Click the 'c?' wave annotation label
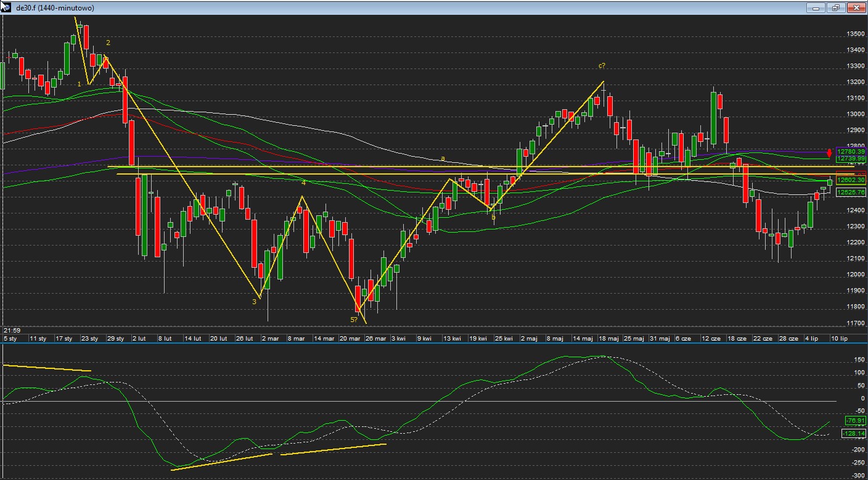 pyautogui.click(x=602, y=66)
